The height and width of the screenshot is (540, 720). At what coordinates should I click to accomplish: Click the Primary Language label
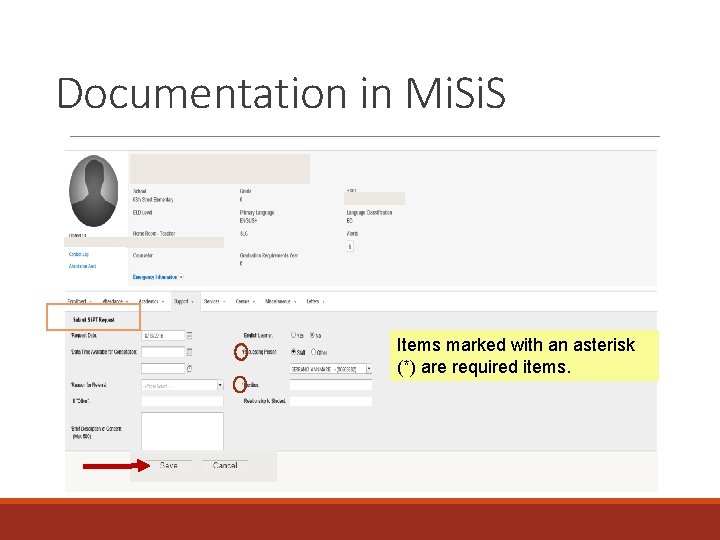point(257,213)
